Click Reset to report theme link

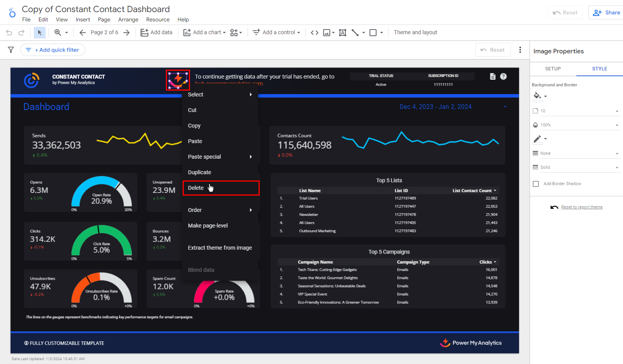pyautogui.click(x=581, y=207)
